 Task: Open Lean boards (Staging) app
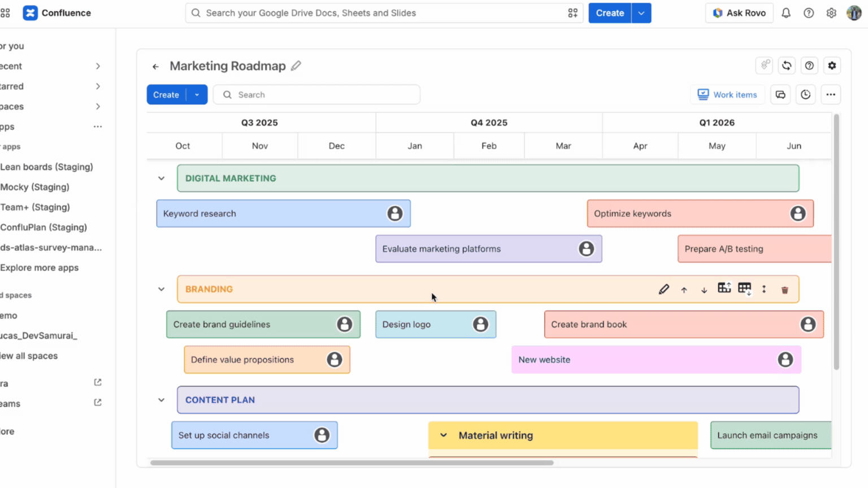[46, 167]
